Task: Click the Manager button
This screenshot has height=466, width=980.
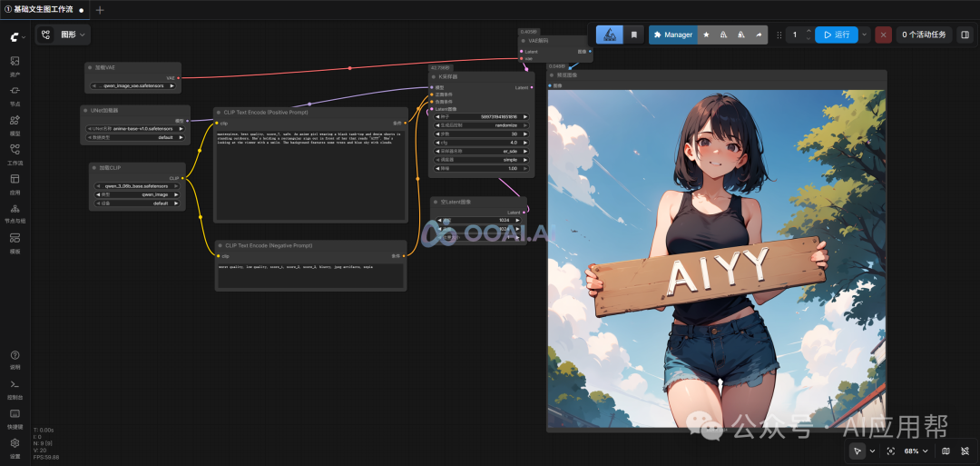Action: 672,35
